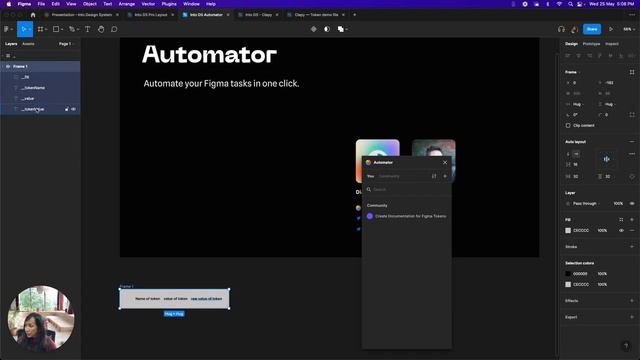Viewport: 640px width, 360px height.
Task: Add an effect with plus icon
Action: [x=632, y=301]
